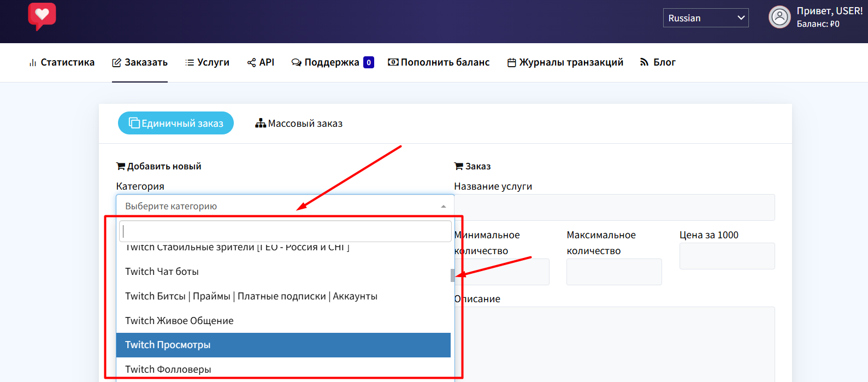
Task: Click the Статистика bar chart icon
Action: tap(32, 63)
